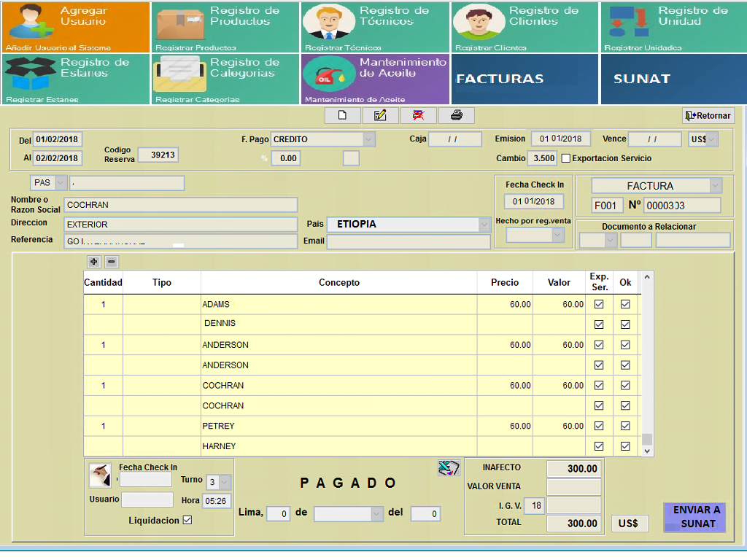The width and height of the screenshot is (747, 560).
Task: Click the edit document pencil icon
Action: [380, 115]
